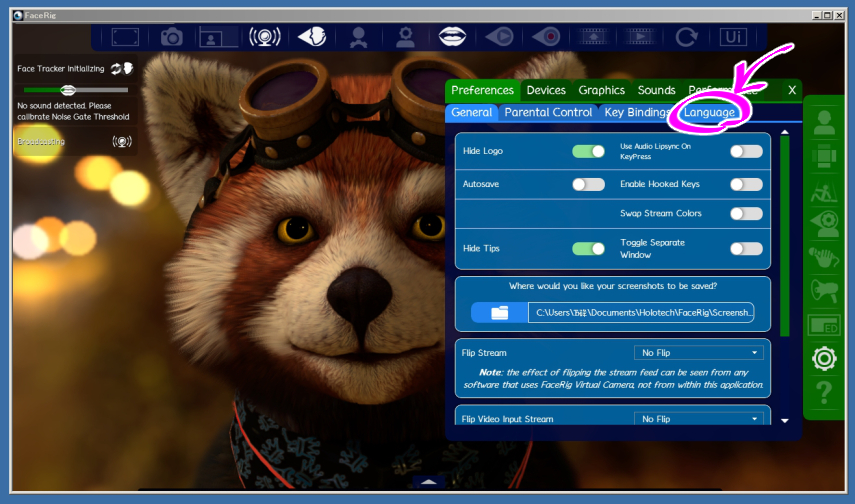Close the preferences panel with X
The height and width of the screenshot is (504, 855).
792,91
